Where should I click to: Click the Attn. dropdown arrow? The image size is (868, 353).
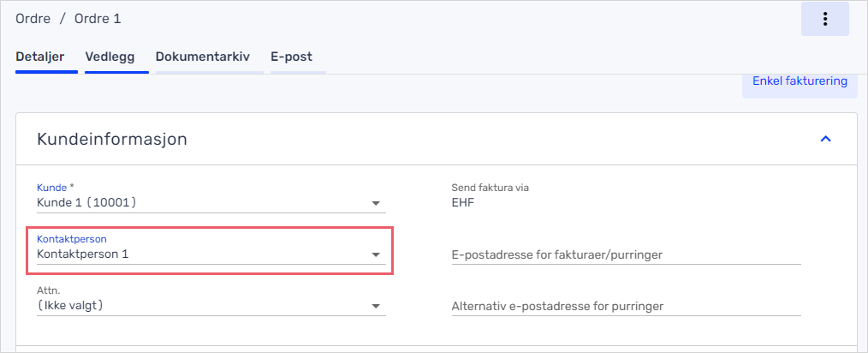click(376, 306)
